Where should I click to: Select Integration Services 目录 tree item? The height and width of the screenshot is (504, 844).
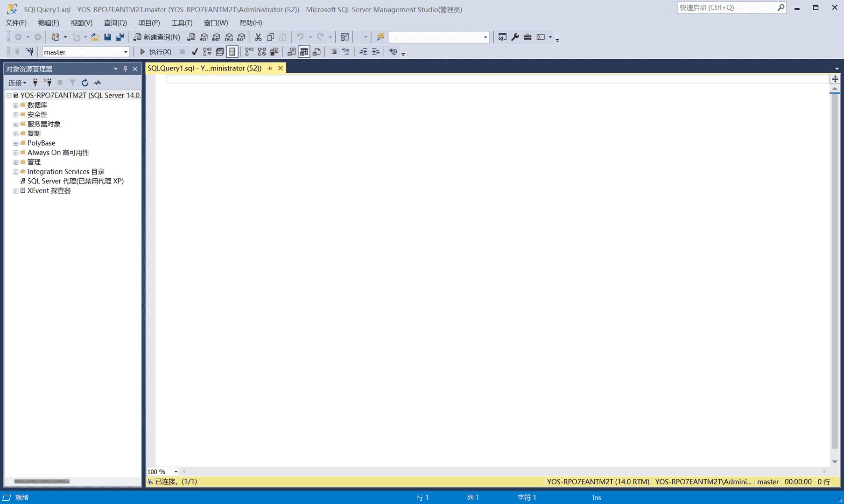pyautogui.click(x=66, y=172)
